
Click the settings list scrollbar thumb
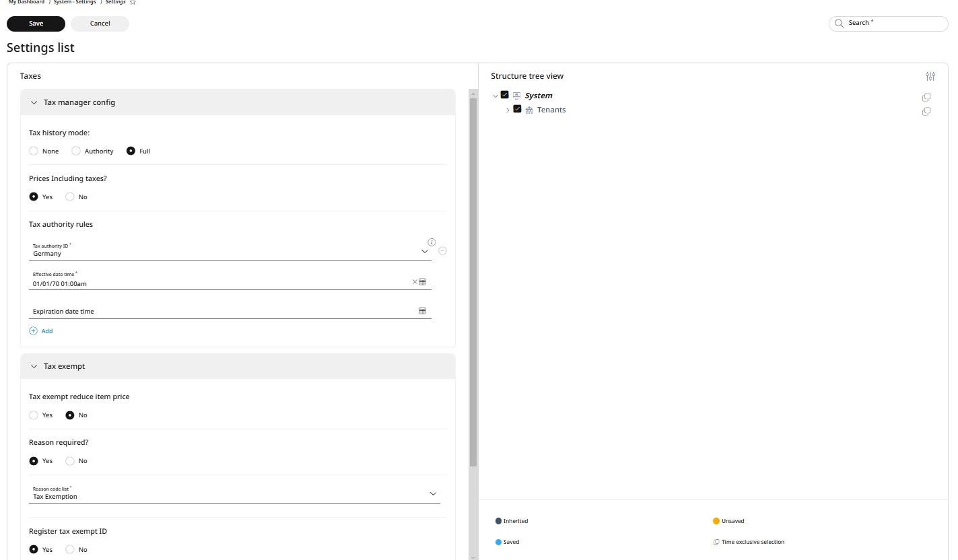coord(473,283)
